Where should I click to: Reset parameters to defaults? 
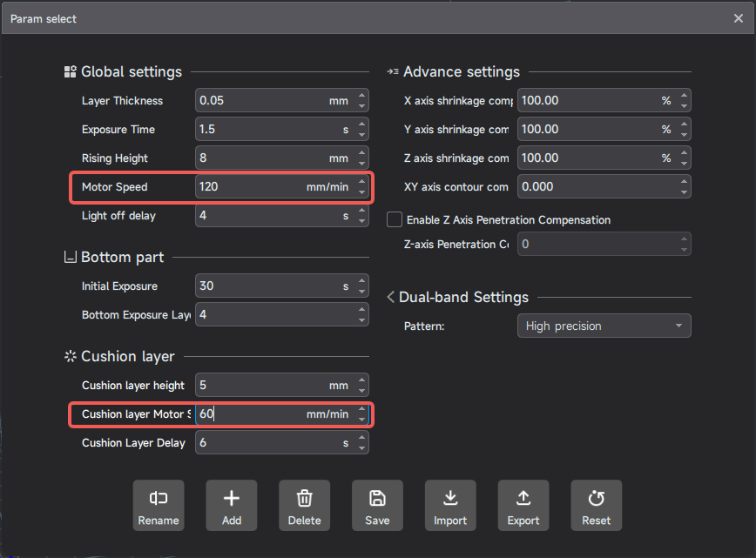596,505
